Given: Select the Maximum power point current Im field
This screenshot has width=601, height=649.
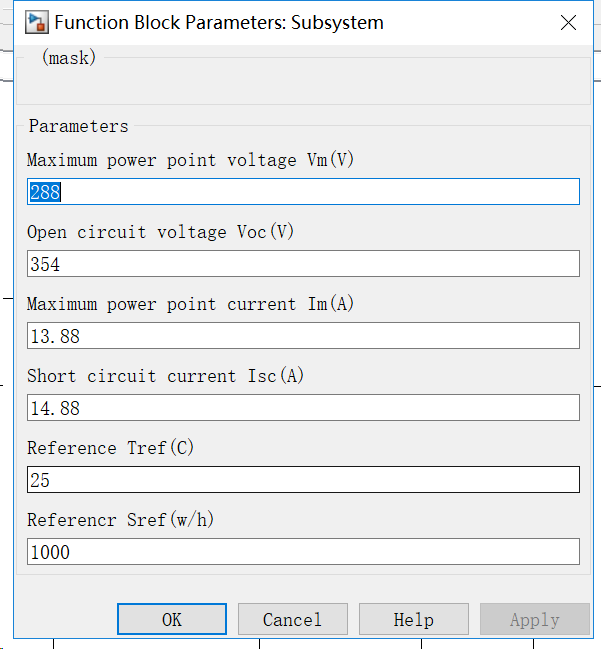Looking at the screenshot, I should tap(303, 336).
